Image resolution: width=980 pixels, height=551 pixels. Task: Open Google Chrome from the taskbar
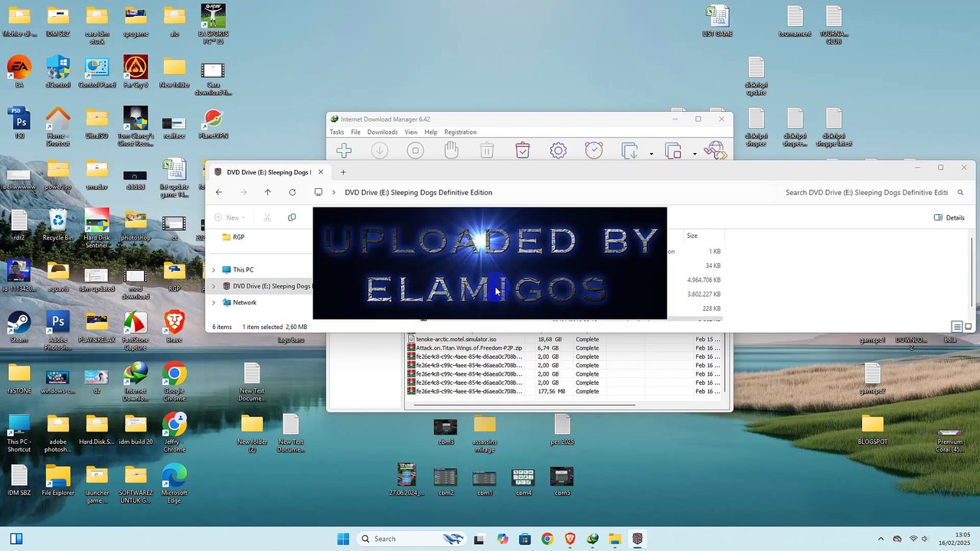pyautogui.click(x=547, y=539)
